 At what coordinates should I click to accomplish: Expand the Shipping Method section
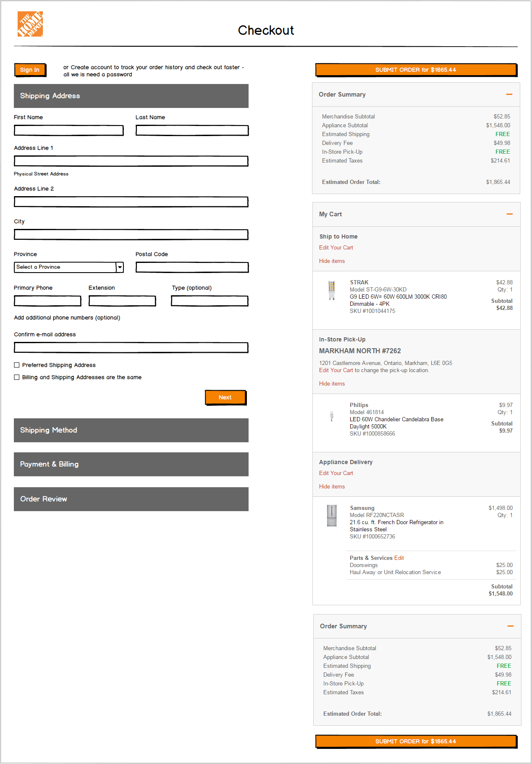point(131,430)
